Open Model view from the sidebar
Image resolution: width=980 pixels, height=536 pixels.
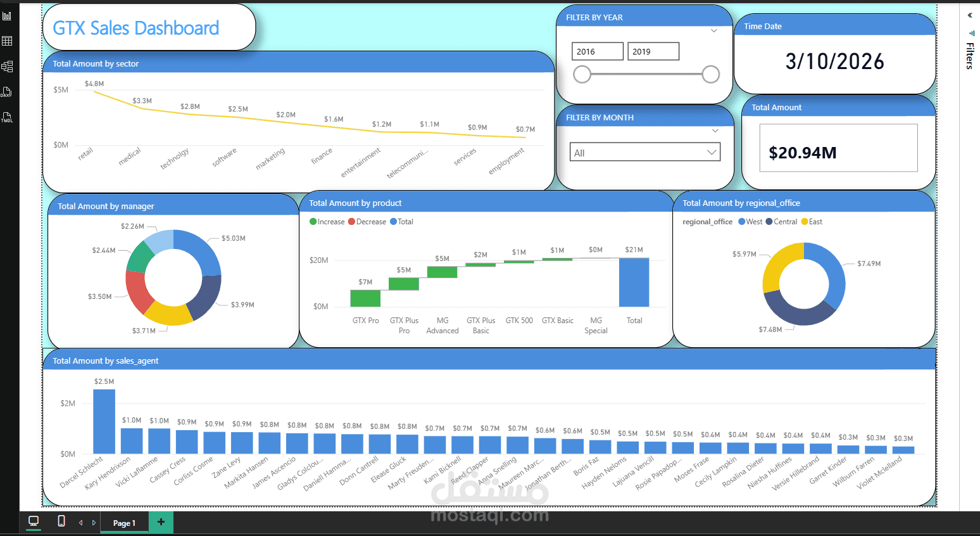7,66
